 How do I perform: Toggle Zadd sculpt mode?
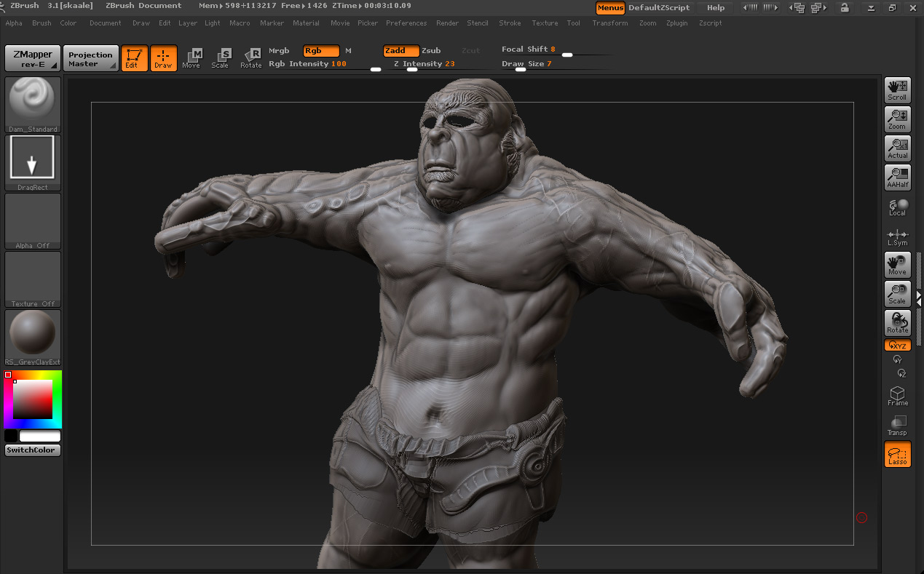point(401,51)
